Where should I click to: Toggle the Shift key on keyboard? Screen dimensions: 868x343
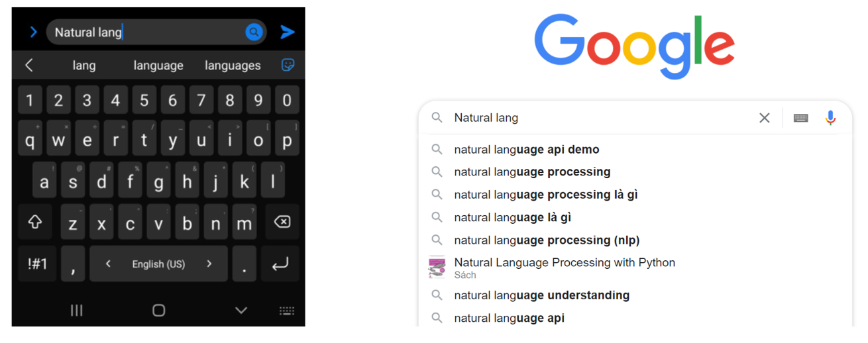pyautogui.click(x=35, y=222)
